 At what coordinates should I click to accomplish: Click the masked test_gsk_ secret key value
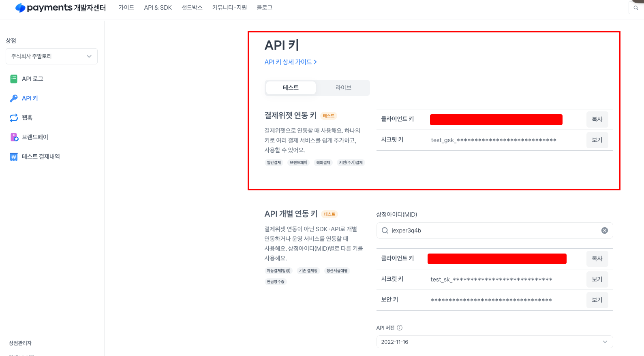pyautogui.click(x=494, y=140)
